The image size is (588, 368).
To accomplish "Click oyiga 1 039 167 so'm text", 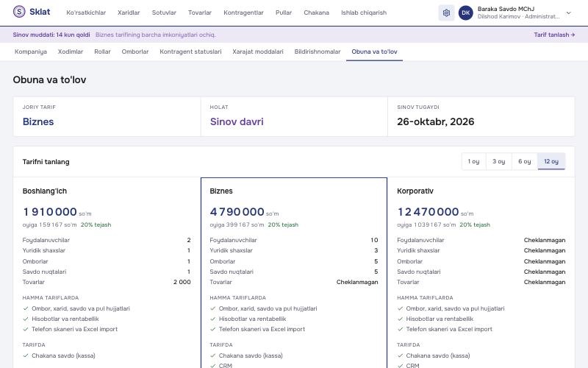I will 426,224.
